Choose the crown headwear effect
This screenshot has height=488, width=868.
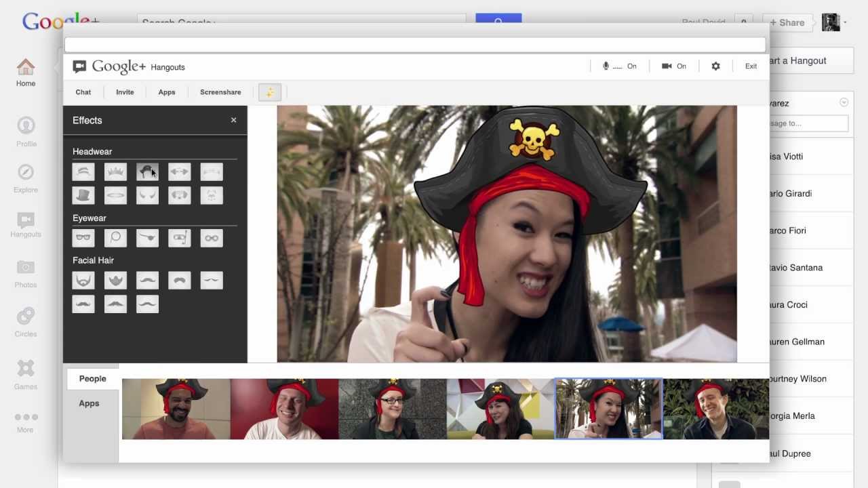115,172
